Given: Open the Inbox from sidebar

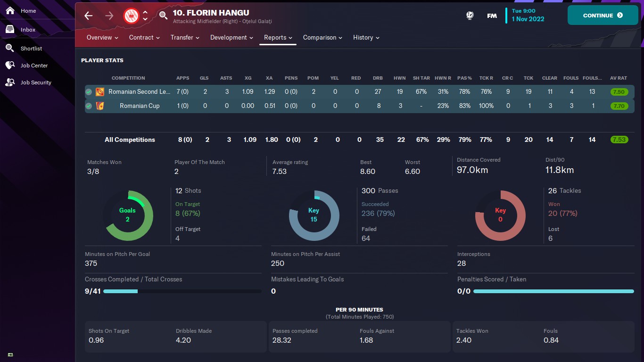Looking at the screenshot, I should tap(28, 30).
